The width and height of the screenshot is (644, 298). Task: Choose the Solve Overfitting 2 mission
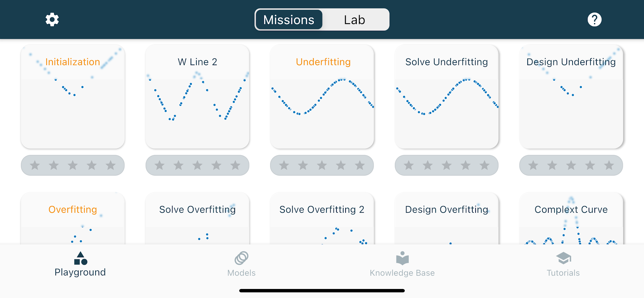point(322,218)
